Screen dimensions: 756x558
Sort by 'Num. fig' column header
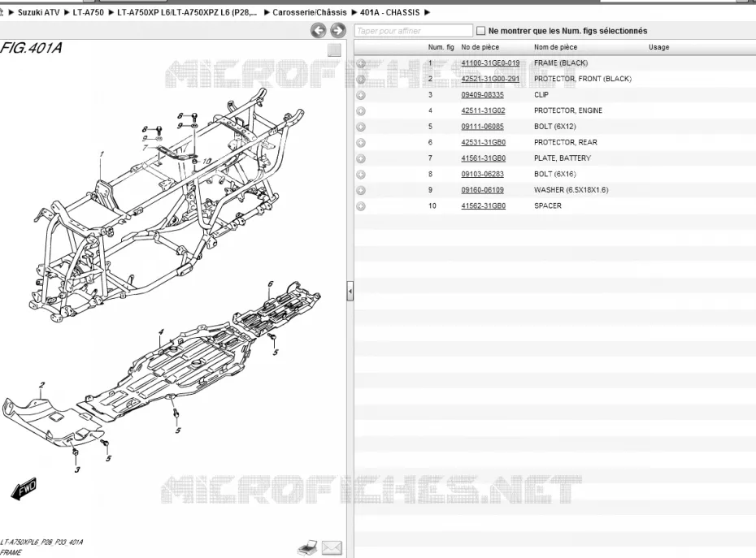click(x=441, y=47)
